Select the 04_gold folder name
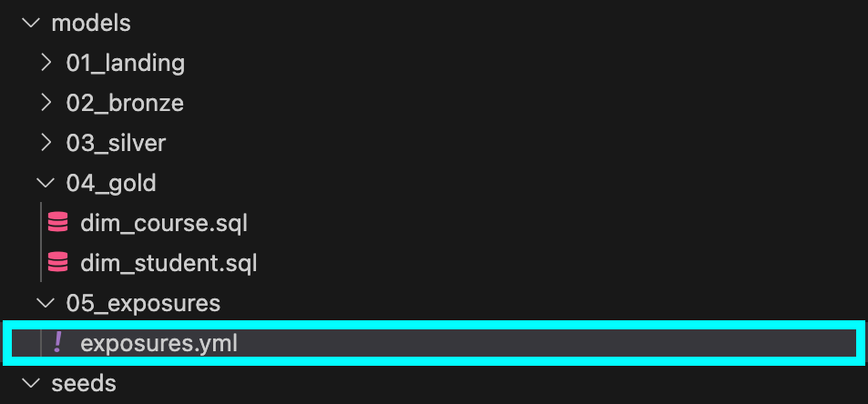This screenshot has width=868, height=404. [111, 183]
